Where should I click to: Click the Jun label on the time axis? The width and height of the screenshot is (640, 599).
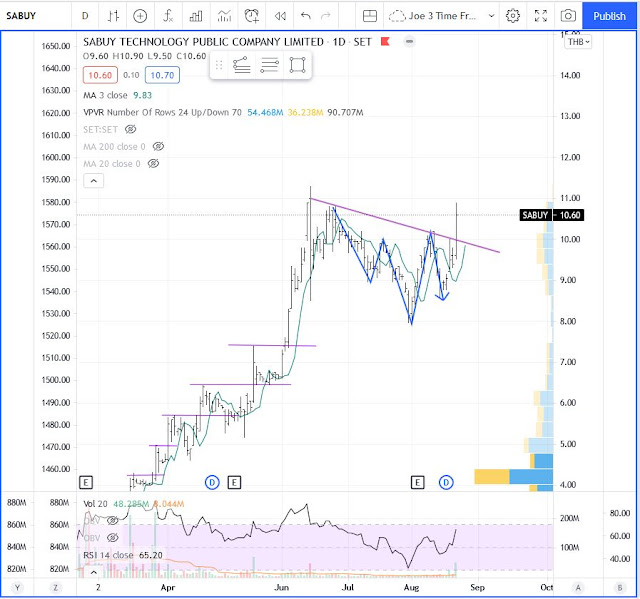pos(282,588)
